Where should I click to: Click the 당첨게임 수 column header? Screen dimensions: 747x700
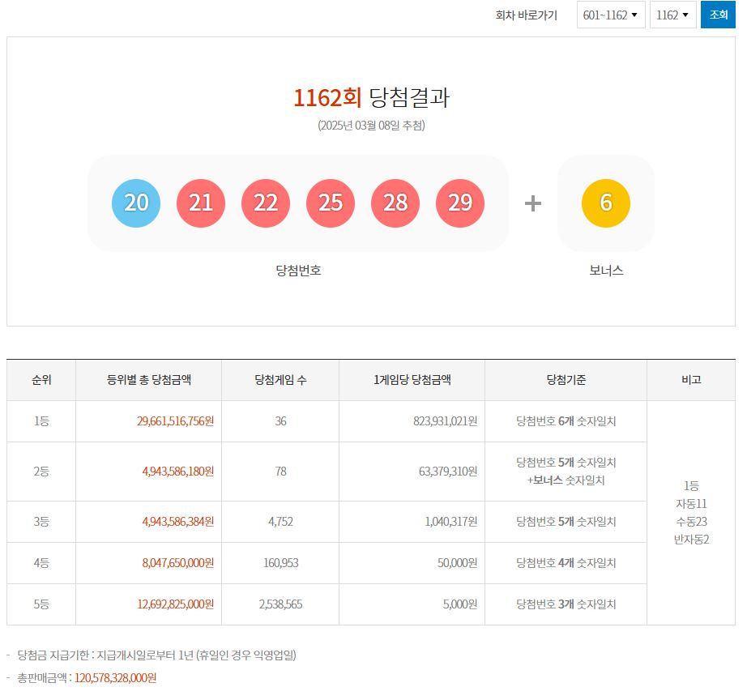point(280,380)
